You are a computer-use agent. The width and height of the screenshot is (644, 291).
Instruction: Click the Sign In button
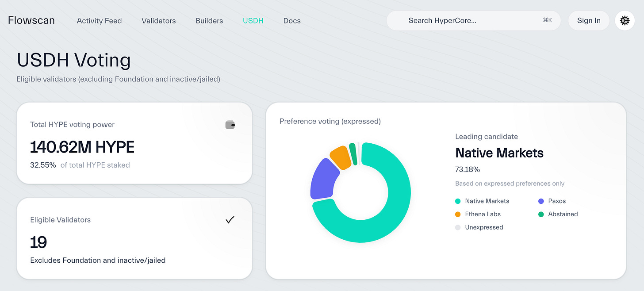coord(589,20)
